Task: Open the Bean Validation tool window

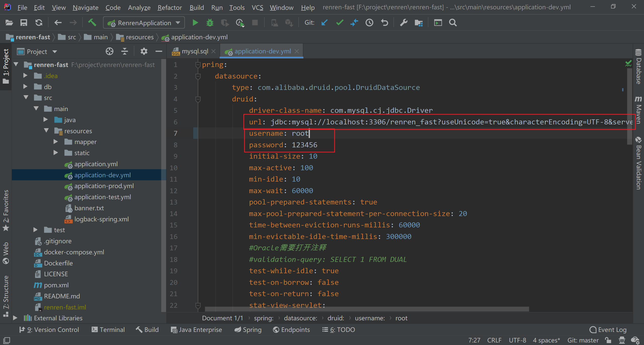Action: point(638,163)
